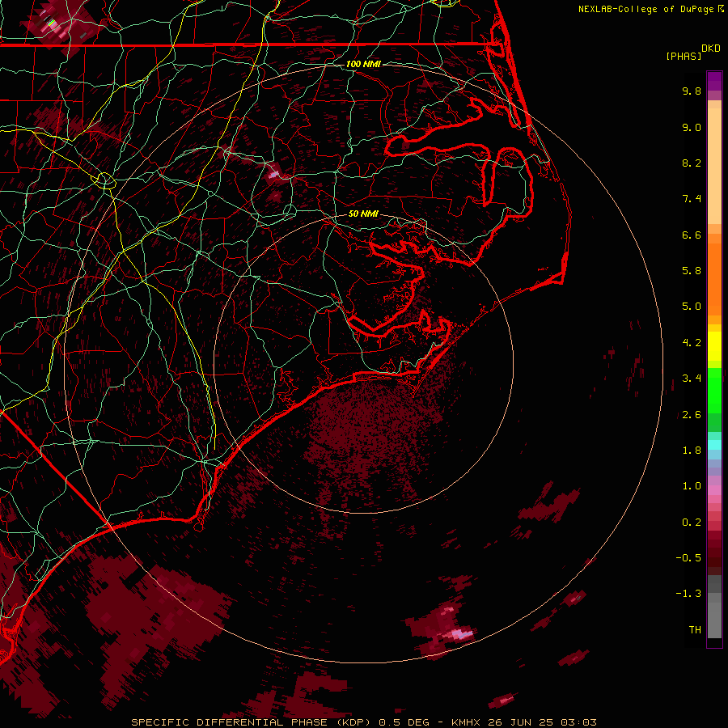
Task: Click the 5.8 value on the color scale
Action: (x=692, y=271)
